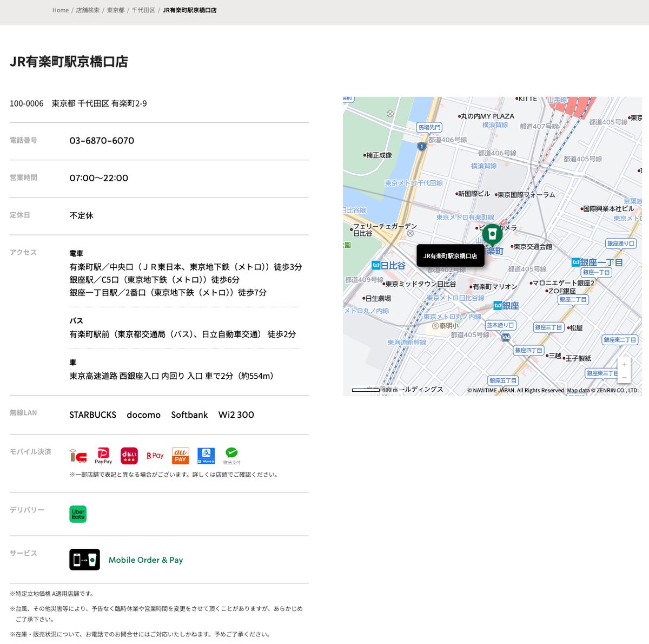Click the Wi2 300 wireless LAN entry

coord(236,415)
